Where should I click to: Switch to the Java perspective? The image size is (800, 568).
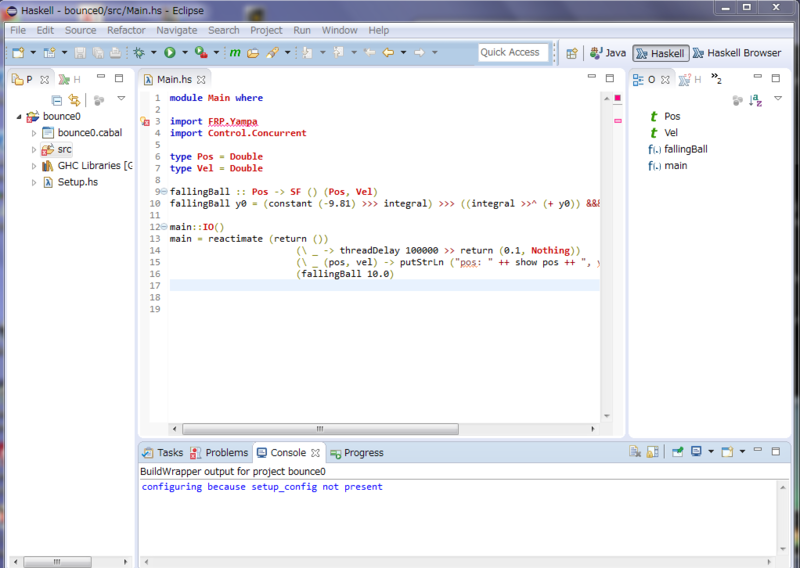(x=608, y=53)
